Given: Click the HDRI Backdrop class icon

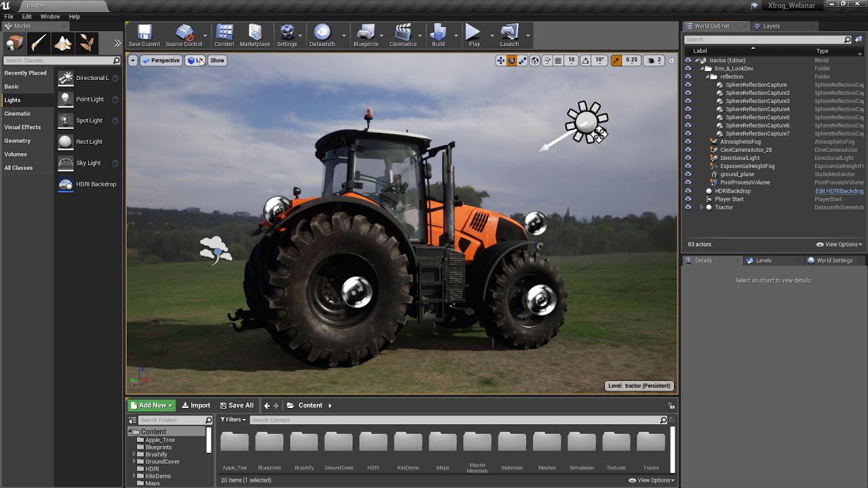Looking at the screenshot, I should [x=65, y=184].
